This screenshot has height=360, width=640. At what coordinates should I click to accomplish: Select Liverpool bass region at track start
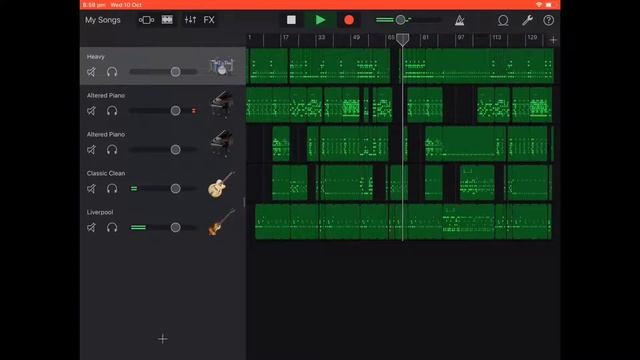click(272, 222)
